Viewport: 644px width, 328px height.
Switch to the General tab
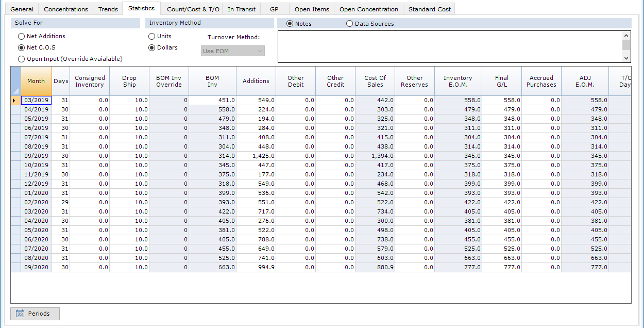point(22,9)
